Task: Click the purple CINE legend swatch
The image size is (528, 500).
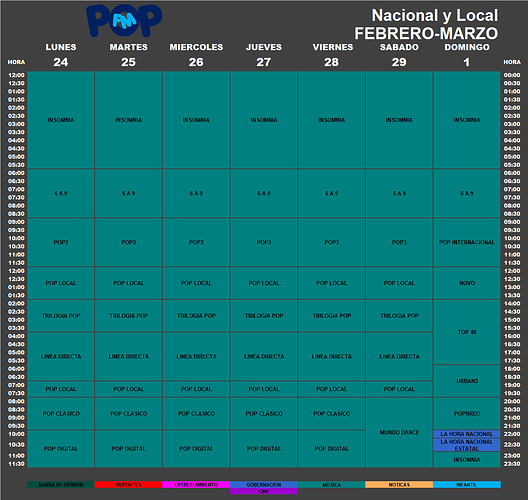Action: [264, 491]
